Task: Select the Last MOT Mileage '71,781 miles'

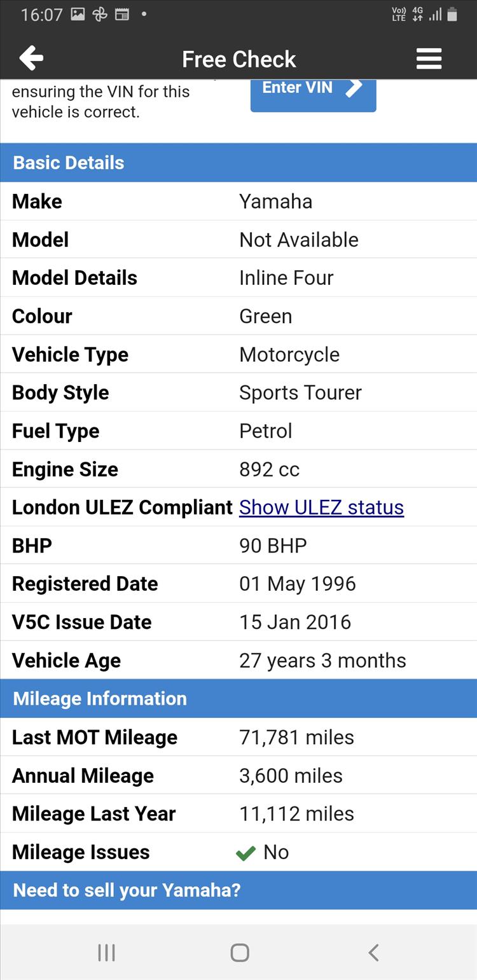Action: (296, 737)
